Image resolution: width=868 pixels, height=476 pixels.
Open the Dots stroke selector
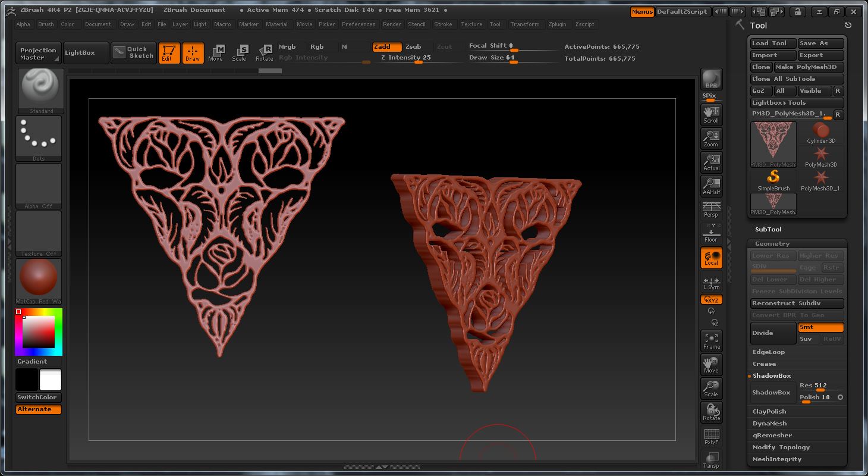coord(39,139)
